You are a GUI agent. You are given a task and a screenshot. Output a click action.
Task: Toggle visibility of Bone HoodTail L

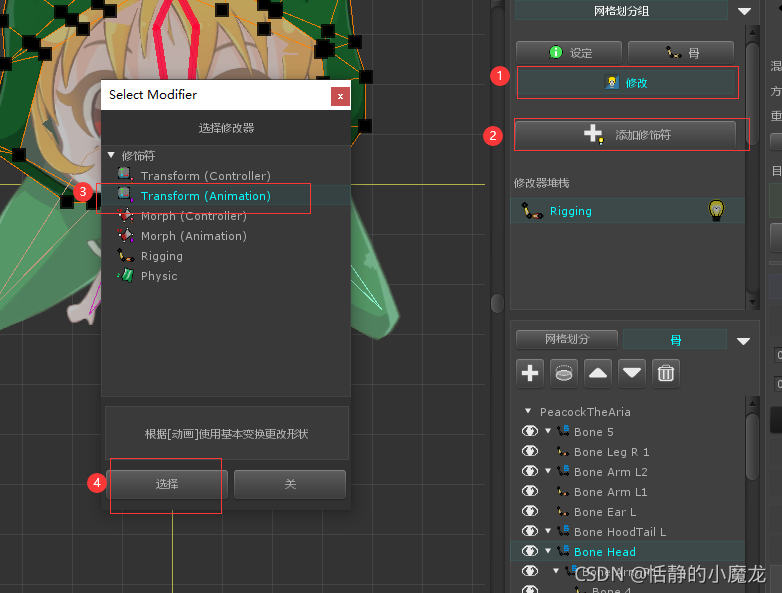point(530,531)
